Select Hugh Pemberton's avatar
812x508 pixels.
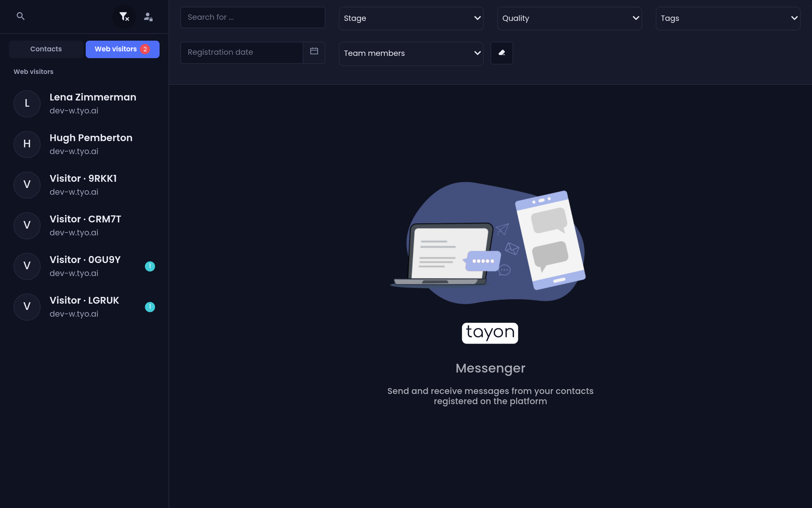[27, 144]
